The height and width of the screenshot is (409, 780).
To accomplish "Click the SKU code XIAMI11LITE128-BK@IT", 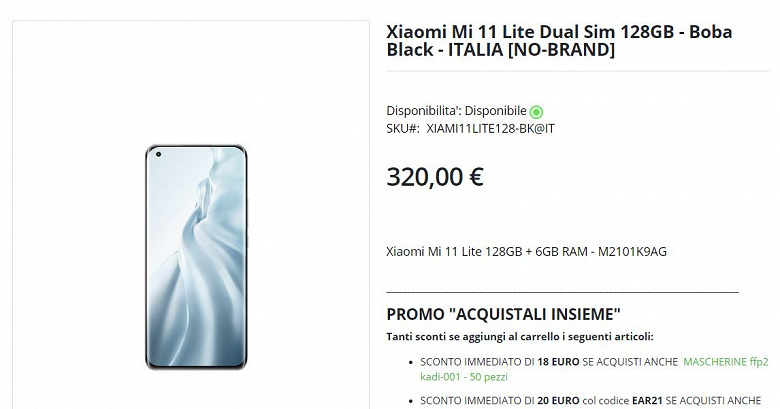I will [490, 129].
